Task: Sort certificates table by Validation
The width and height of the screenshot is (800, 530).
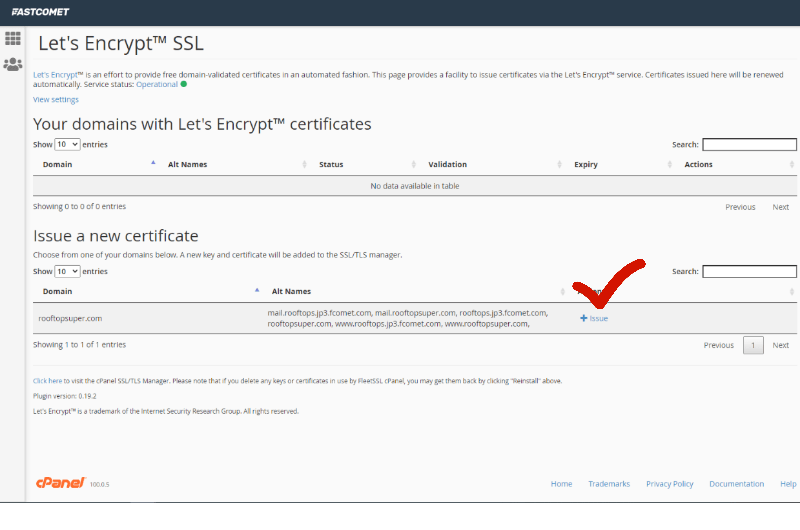Action: pyautogui.click(x=493, y=164)
